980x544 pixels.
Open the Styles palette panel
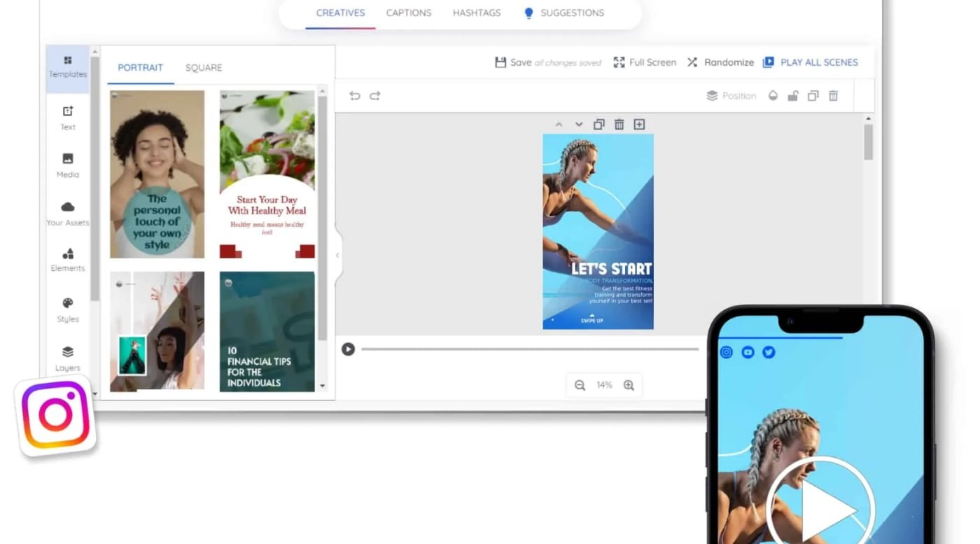68,309
